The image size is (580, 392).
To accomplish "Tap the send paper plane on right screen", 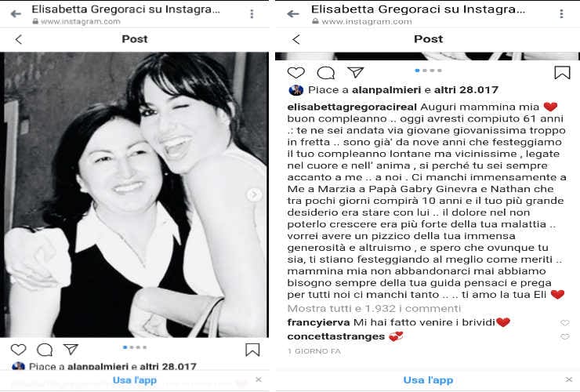I will (356, 72).
